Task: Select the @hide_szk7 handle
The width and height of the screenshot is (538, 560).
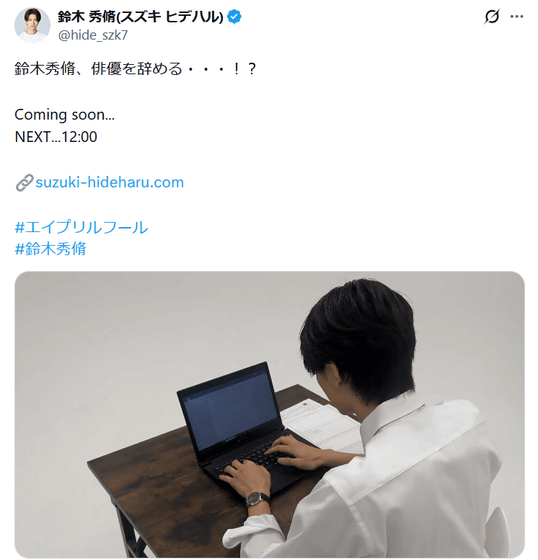Action: coord(93,35)
